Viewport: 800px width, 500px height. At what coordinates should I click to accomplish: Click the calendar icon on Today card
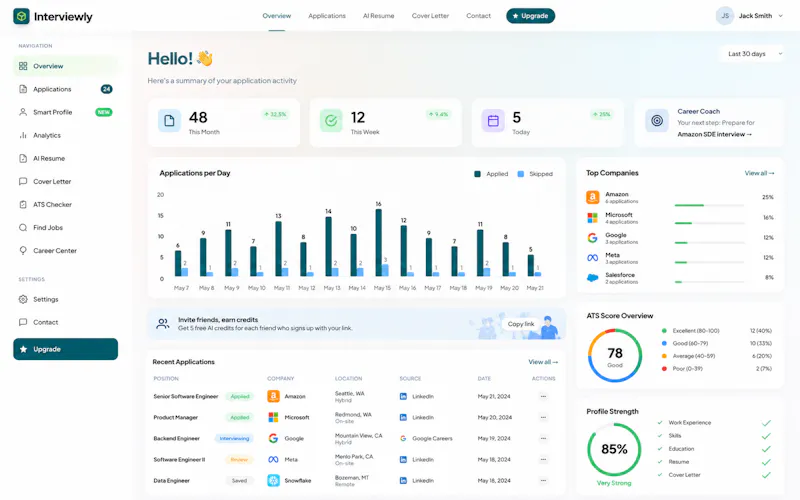click(x=493, y=121)
